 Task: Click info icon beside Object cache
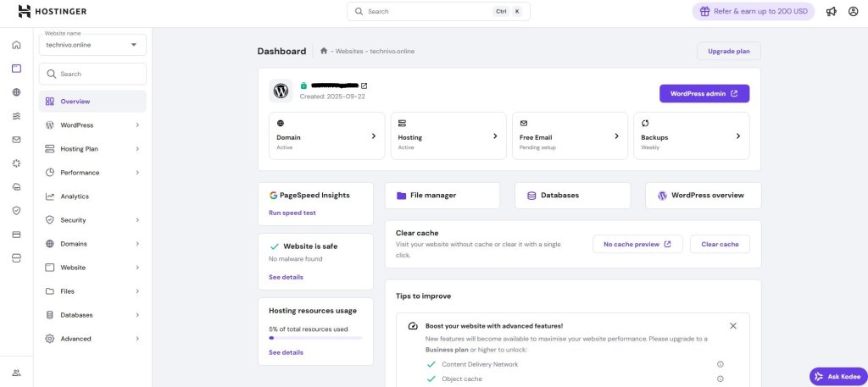(720, 379)
